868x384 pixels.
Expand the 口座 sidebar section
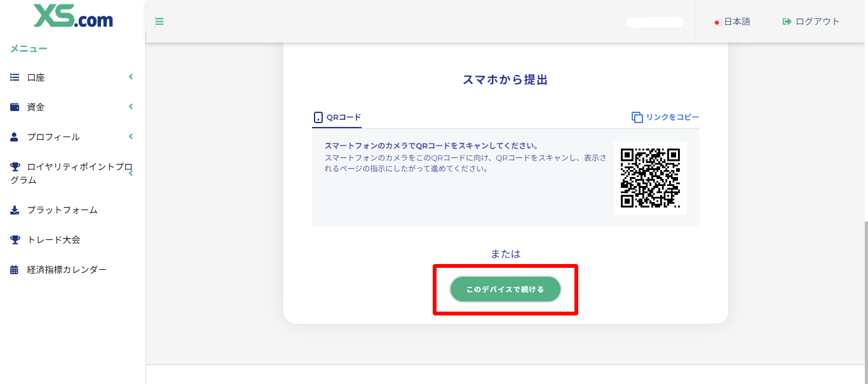(130, 77)
